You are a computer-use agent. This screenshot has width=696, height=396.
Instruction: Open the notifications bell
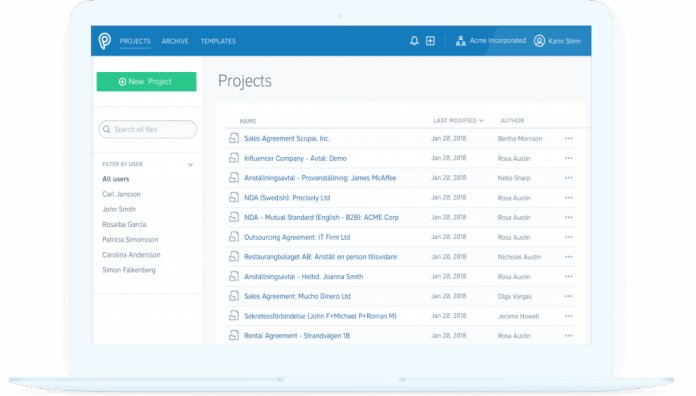tap(414, 41)
